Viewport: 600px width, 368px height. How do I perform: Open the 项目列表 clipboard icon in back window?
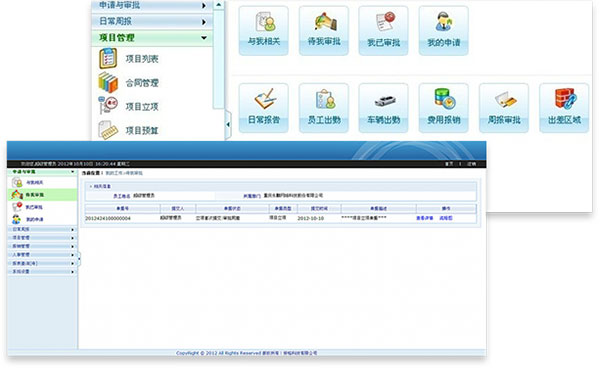pyautogui.click(x=108, y=59)
